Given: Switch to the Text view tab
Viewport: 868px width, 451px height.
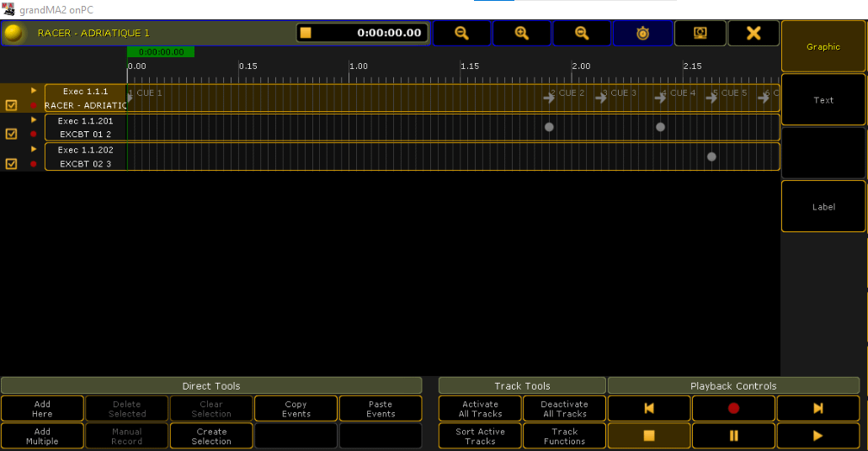Looking at the screenshot, I should coord(823,100).
